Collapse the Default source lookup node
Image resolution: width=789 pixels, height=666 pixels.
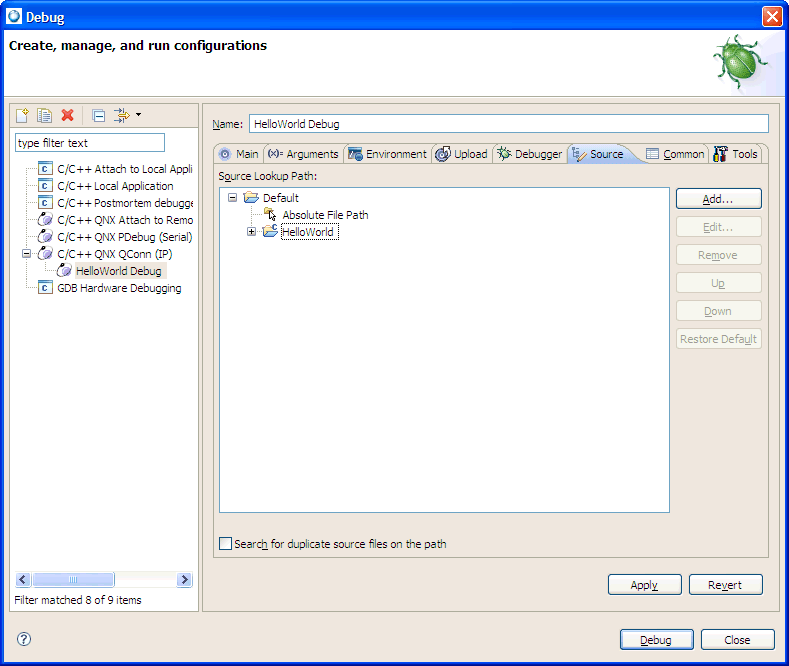point(233,198)
